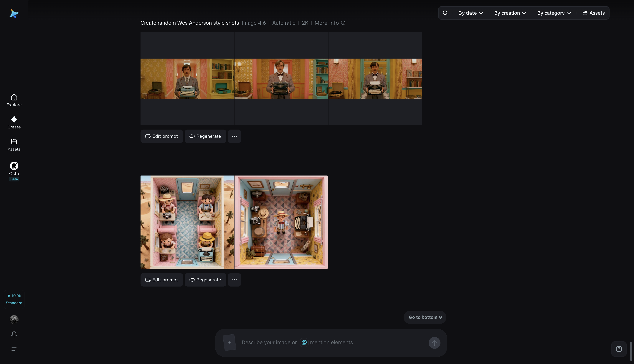The height and width of the screenshot is (364, 634).
Task: Click the 'Create random Wes Anderson style shots' prompt text
Action: click(190, 23)
